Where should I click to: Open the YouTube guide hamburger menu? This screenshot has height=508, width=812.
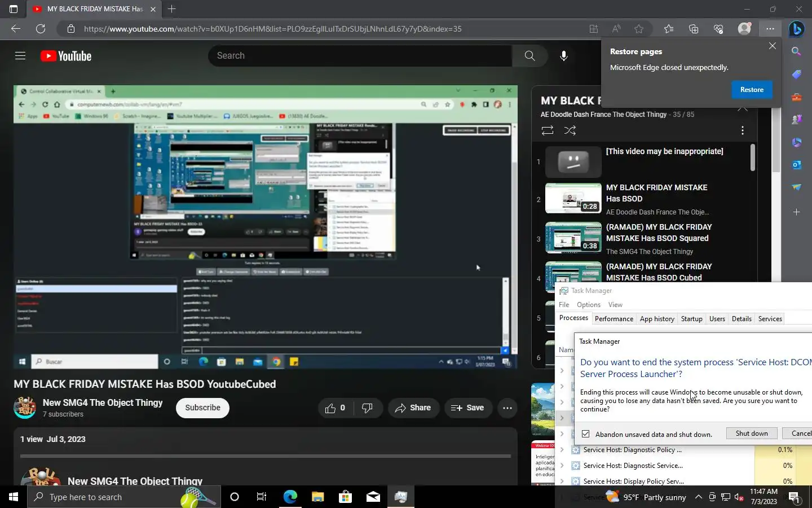(20, 55)
